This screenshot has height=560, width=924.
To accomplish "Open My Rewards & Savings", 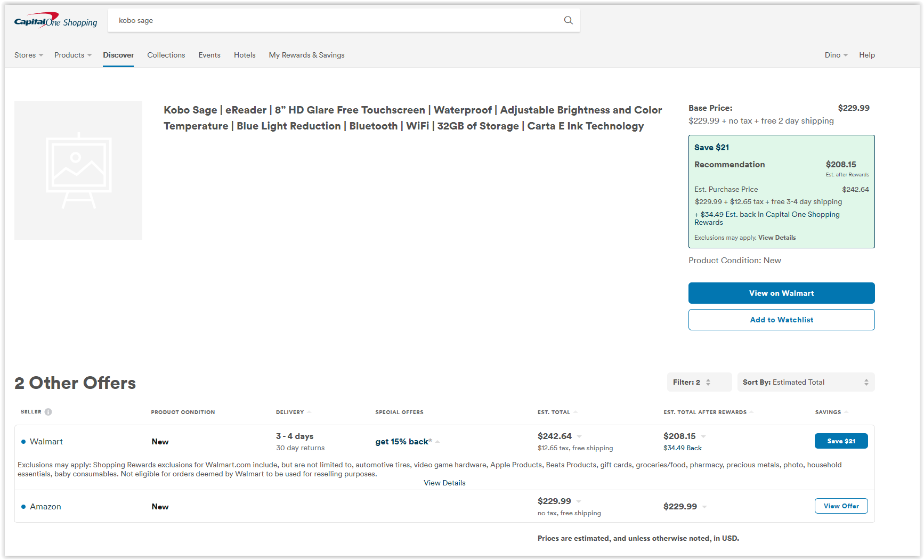I will pos(306,55).
